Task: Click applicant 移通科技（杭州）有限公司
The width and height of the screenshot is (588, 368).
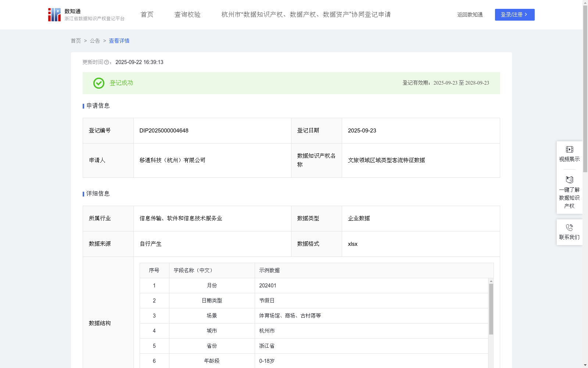Action: click(x=172, y=160)
